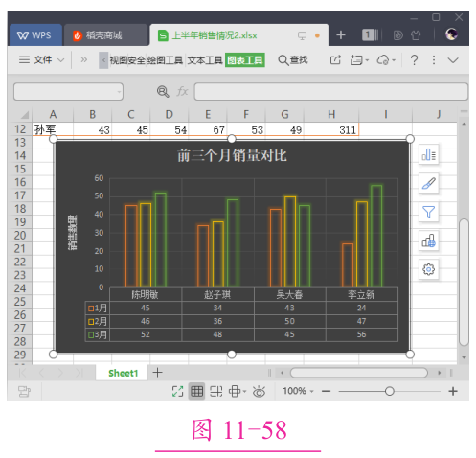
Task: Open the chart elements button beside chart
Action: point(429,154)
